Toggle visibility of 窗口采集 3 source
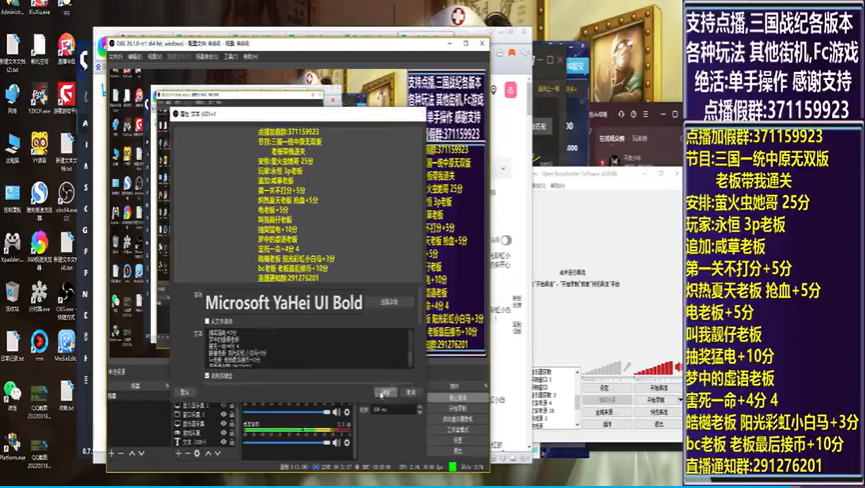865x488 pixels. click(223, 414)
